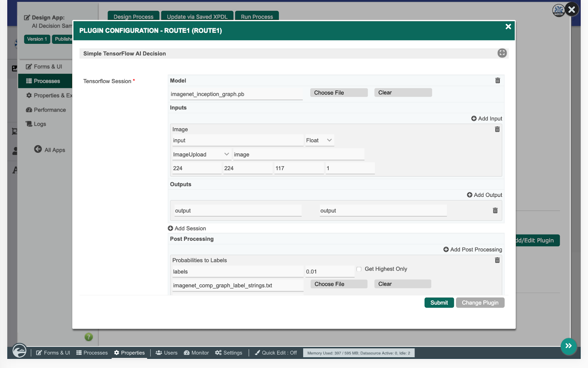Edit the image variable field
This screenshot has width=588, height=368.
[299, 155]
